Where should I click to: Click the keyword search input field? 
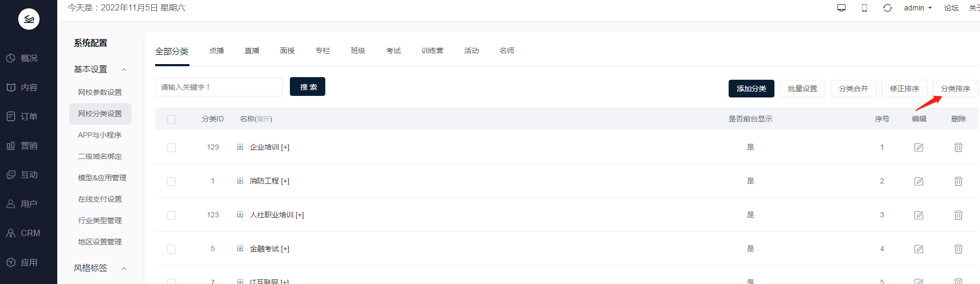[219, 87]
